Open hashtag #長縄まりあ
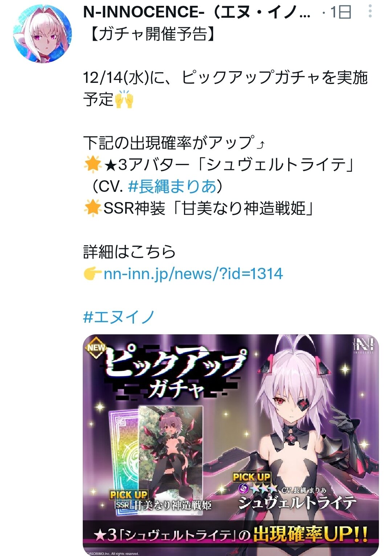Screen dimensions: 392x556 (172, 186)
